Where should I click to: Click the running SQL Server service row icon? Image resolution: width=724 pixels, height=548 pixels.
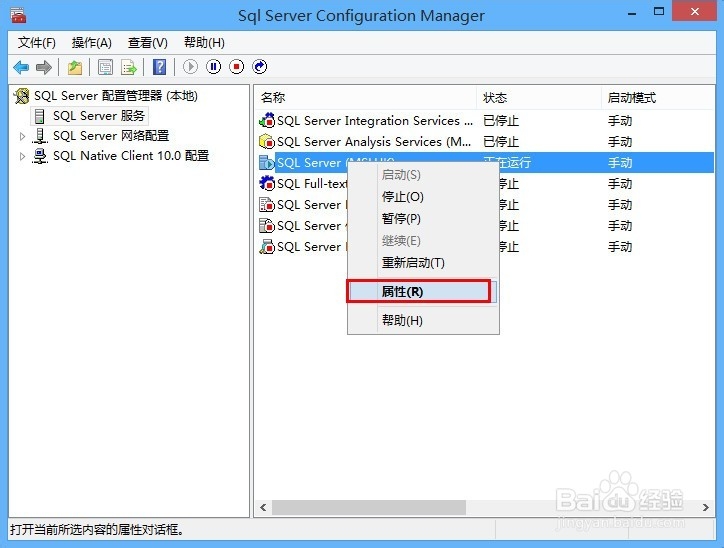click(267, 163)
